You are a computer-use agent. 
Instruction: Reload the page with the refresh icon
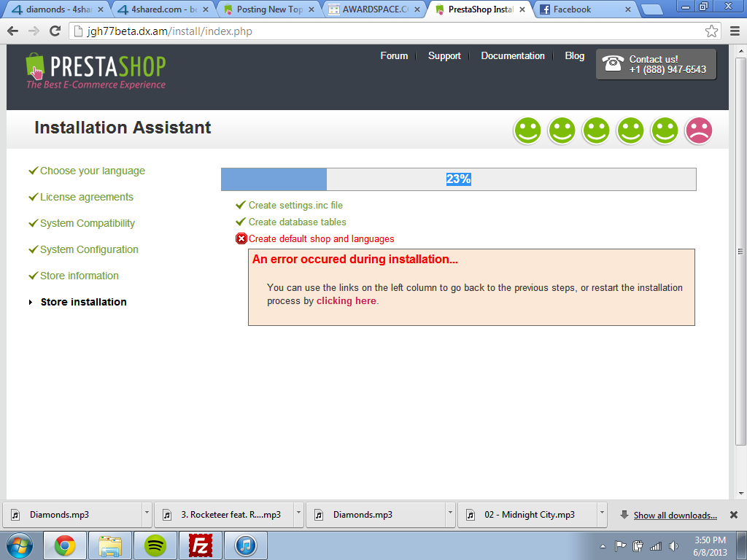[x=55, y=31]
